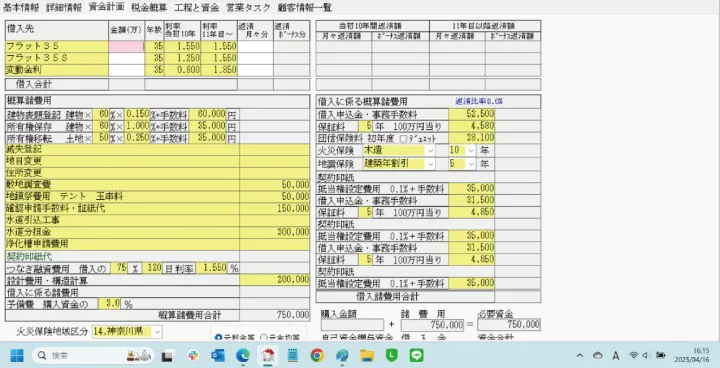720x368 pixels.
Task: Open the LINE app icon
Action: (x=416, y=355)
